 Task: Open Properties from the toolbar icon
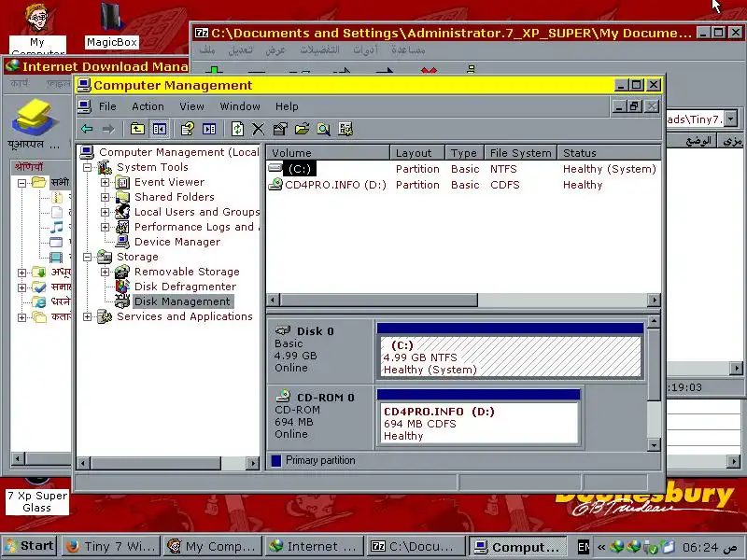point(279,129)
